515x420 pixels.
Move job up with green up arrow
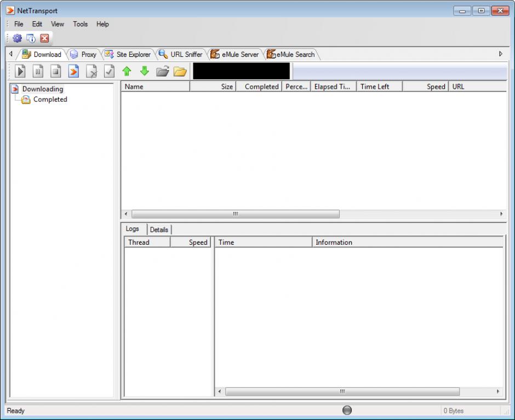(127, 71)
